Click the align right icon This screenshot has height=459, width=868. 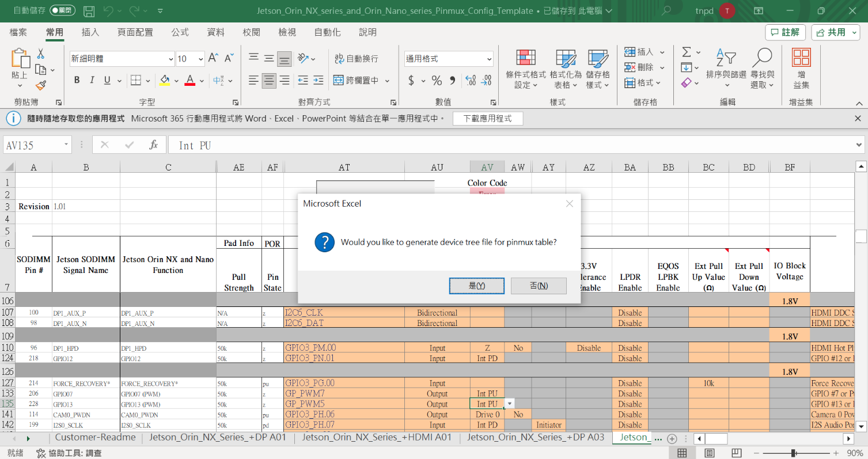click(284, 81)
